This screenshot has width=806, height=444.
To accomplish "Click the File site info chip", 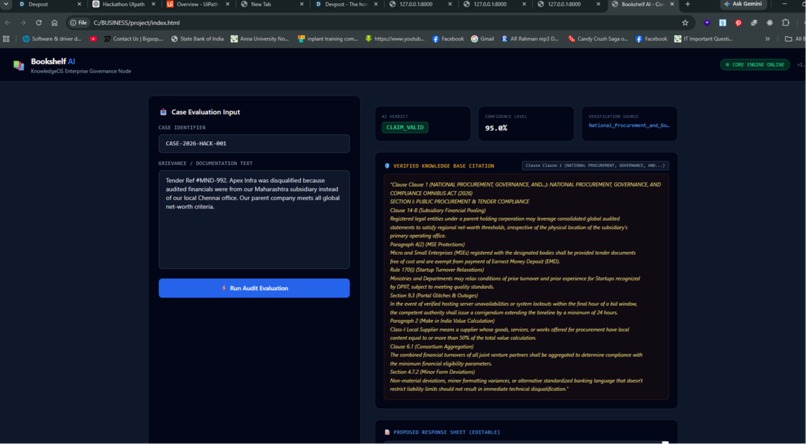I will 78,23.
